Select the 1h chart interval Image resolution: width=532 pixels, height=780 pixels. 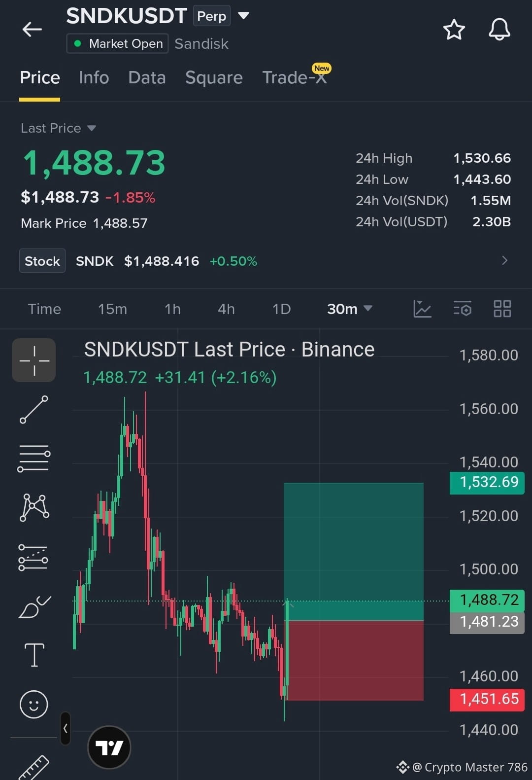point(172,309)
